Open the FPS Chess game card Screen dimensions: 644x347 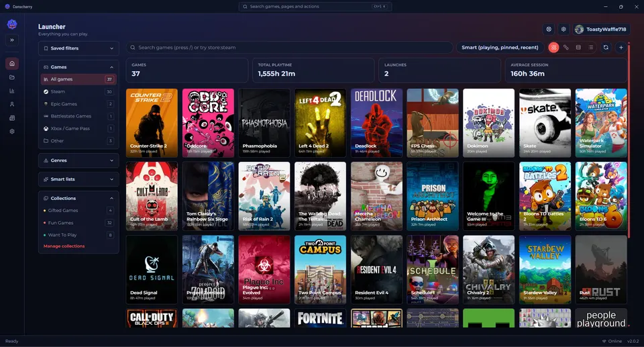[x=433, y=123]
